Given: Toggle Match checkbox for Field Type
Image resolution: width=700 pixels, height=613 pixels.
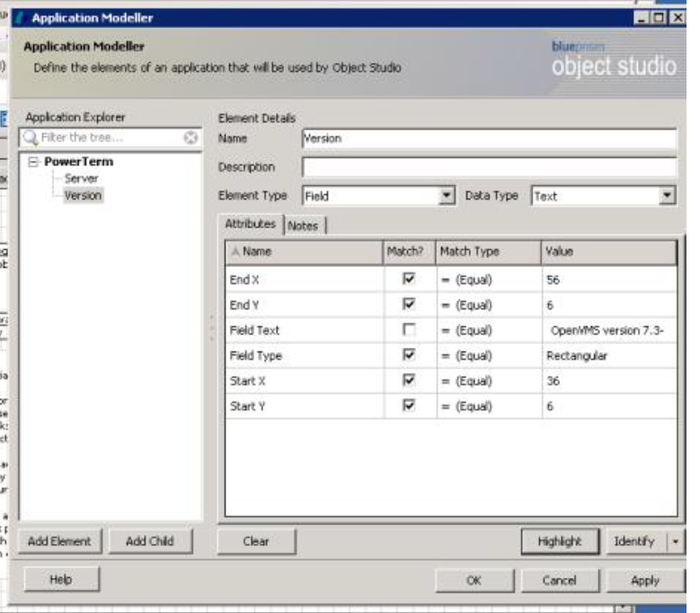Looking at the screenshot, I should tap(409, 355).
